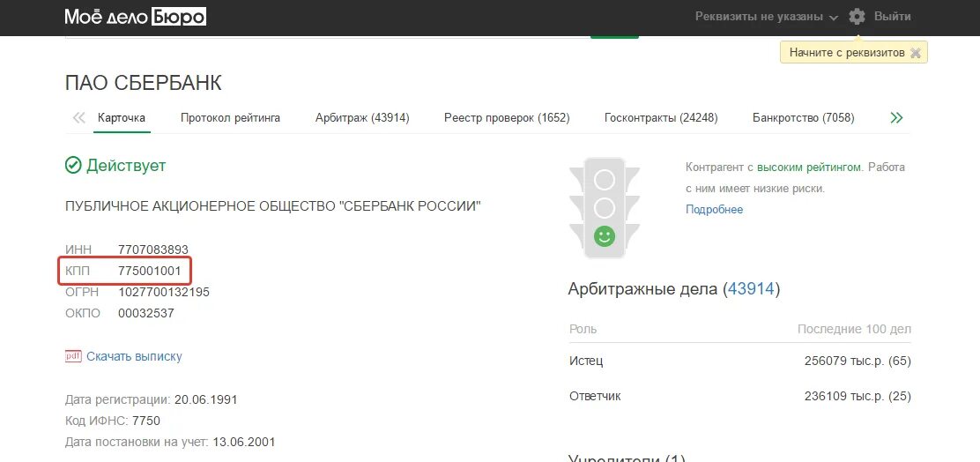Open Реестр проверок (1652) tab

[507, 117]
